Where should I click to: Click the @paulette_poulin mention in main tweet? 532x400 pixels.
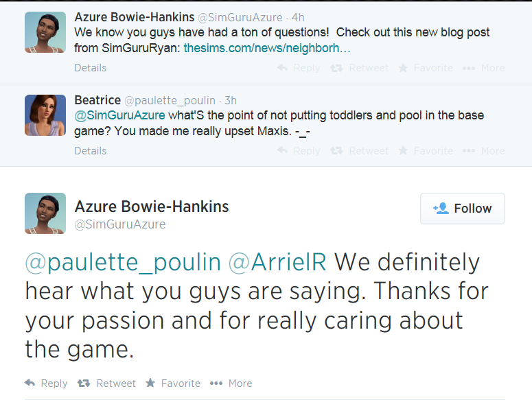pyautogui.click(x=123, y=262)
